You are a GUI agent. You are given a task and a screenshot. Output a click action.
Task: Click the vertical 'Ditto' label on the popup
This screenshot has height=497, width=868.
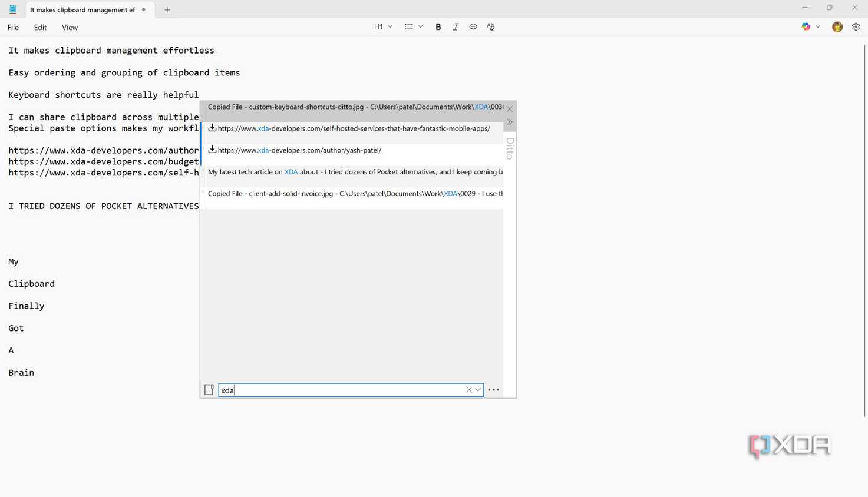pos(510,148)
